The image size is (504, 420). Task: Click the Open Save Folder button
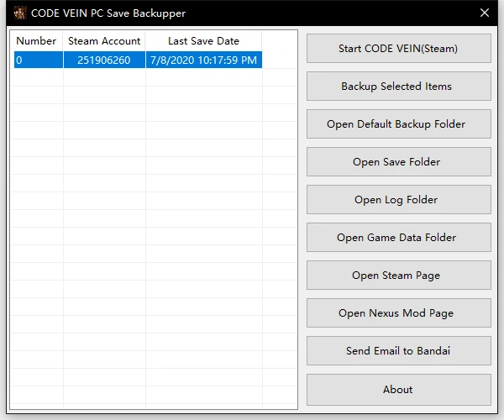pos(398,161)
